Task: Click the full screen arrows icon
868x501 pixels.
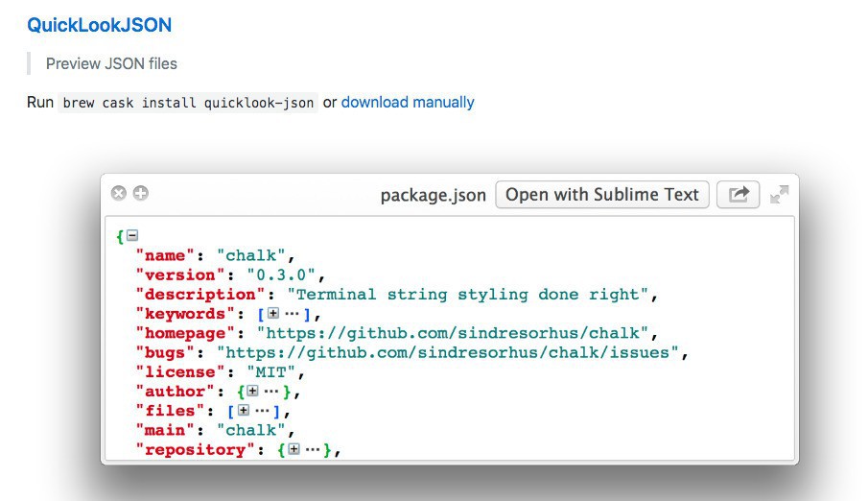Action: pyautogui.click(x=780, y=195)
